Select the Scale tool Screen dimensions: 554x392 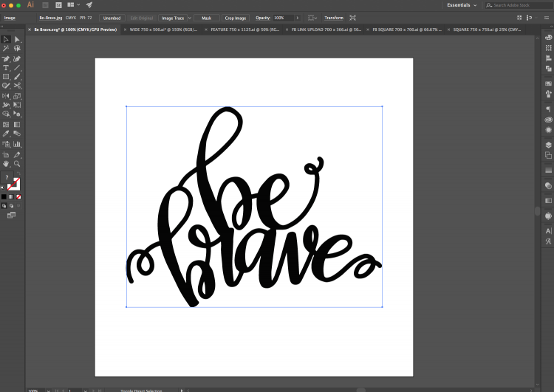(x=17, y=96)
